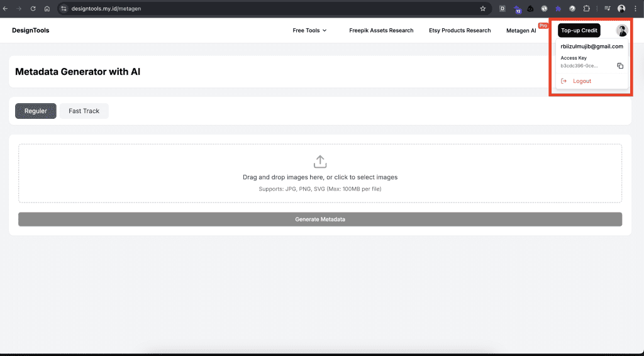Open Etsy Products Research page
This screenshot has width=644, height=356.
(x=460, y=30)
